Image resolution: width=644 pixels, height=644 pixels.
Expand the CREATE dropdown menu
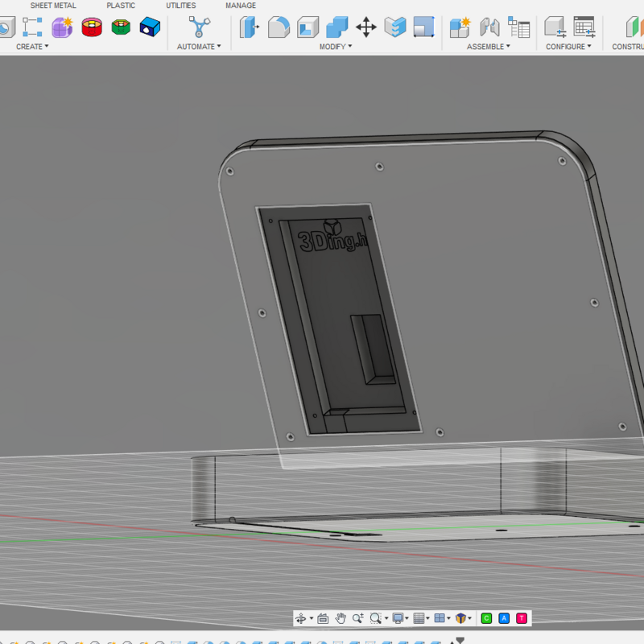[32, 47]
